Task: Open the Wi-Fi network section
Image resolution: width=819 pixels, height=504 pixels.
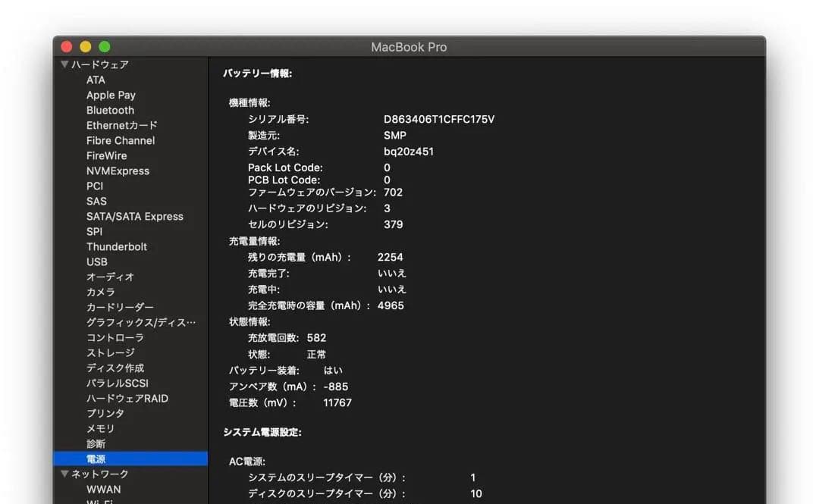Action: tap(101, 501)
